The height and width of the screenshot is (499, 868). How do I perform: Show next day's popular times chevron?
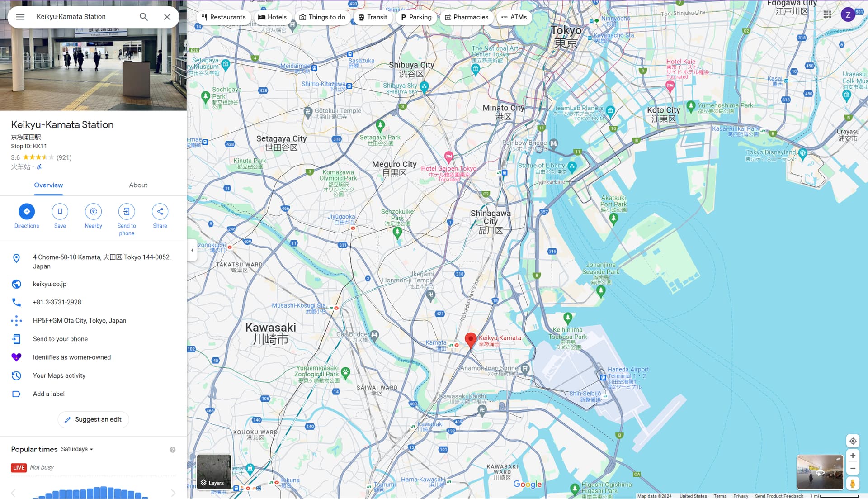(x=173, y=493)
